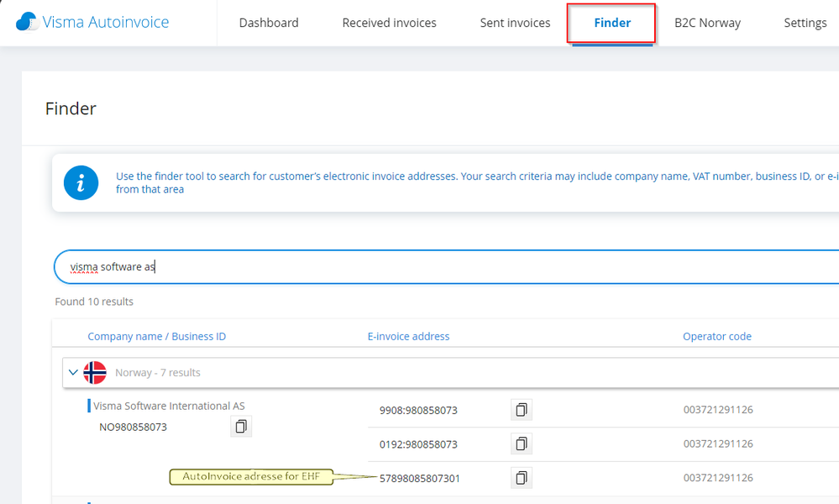This screenshot has height=504, width=839.
Task: Select Visma Software International AS company name
Action: point(169,406)
